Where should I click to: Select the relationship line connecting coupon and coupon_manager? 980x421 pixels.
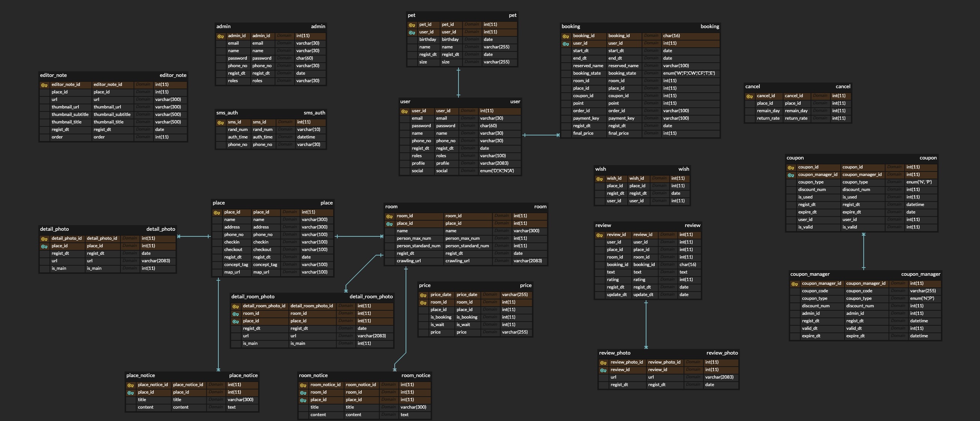[x=863, y=251]
